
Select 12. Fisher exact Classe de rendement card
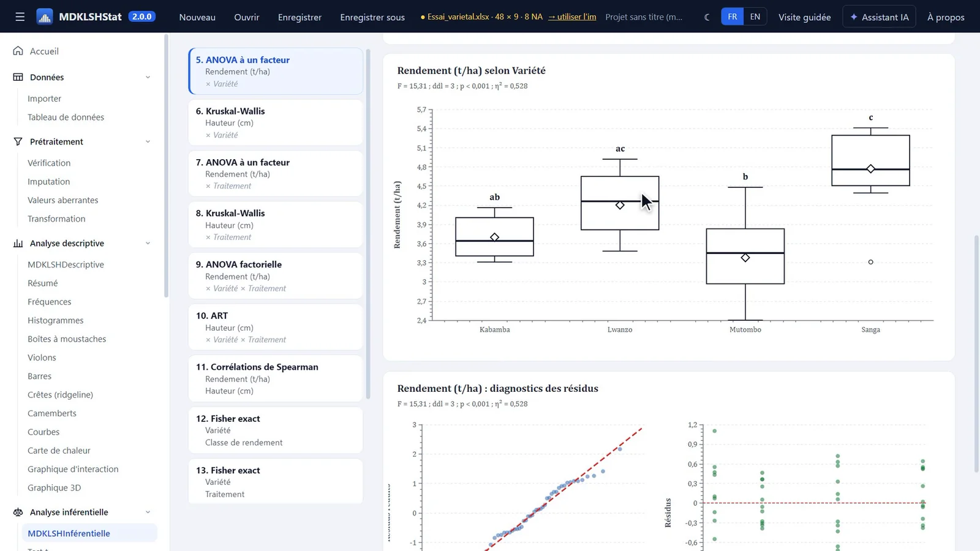pyautogui.click(x=276, y=430)
